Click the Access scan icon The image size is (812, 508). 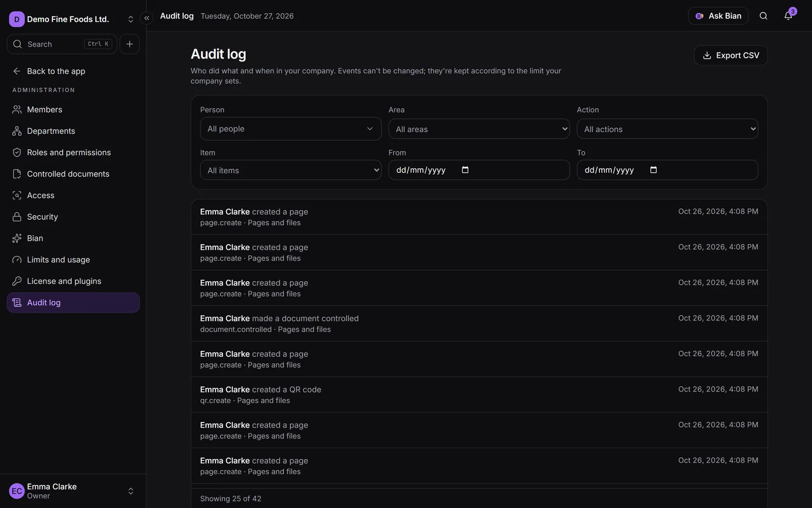coord(17,195)
